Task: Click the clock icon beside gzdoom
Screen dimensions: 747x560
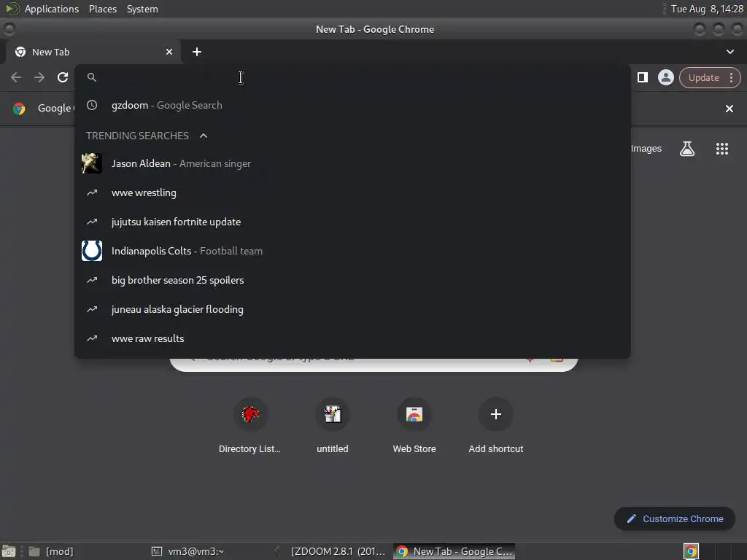Action: pyautogui.click(x=92, y=105)
